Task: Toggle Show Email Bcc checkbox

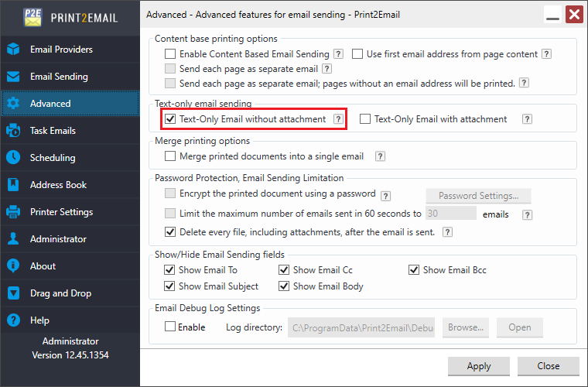Action: click(x=414, y=270)
